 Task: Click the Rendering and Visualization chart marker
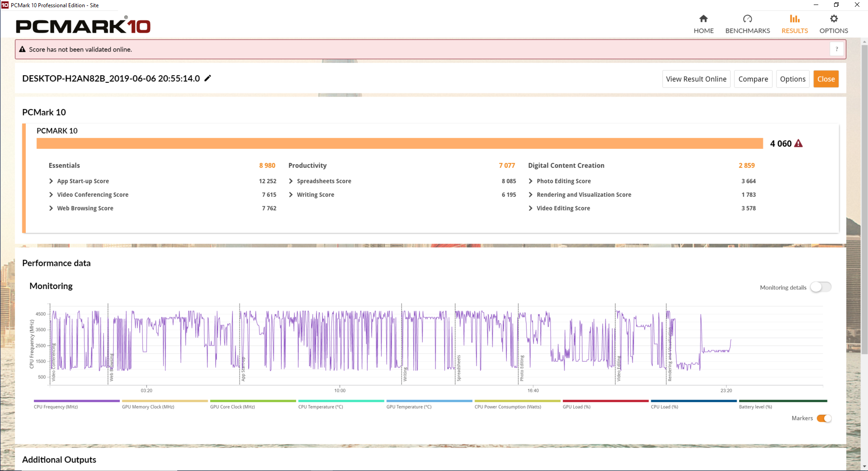670,355
